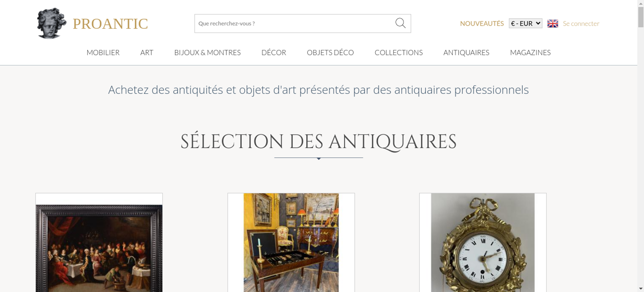Click the Proantic bust logo
Image resolution: width=644 pixels, height=292 pixels.
click(52, 23)
